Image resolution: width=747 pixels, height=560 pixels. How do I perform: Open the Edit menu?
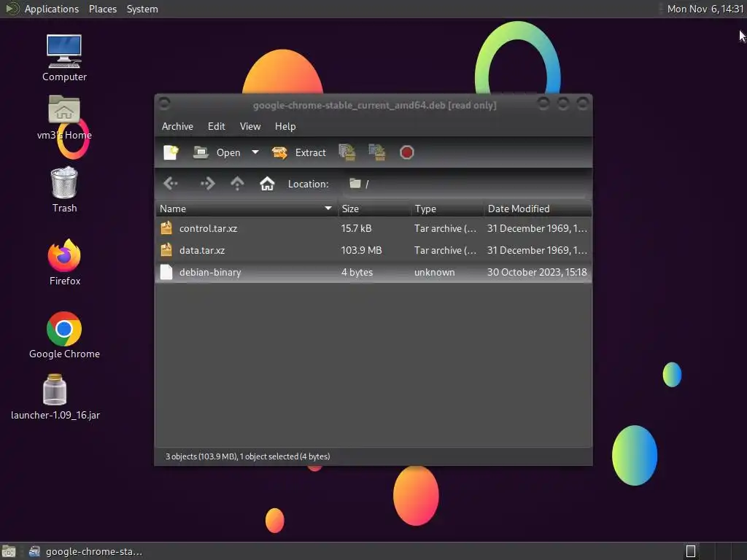[x=216, y=126]
